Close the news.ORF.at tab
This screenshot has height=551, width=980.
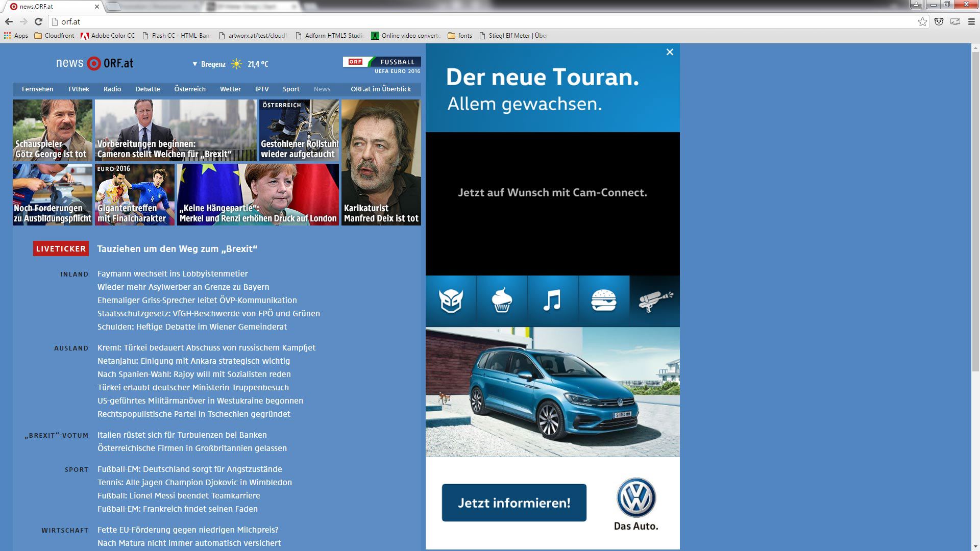pos(96,7)
